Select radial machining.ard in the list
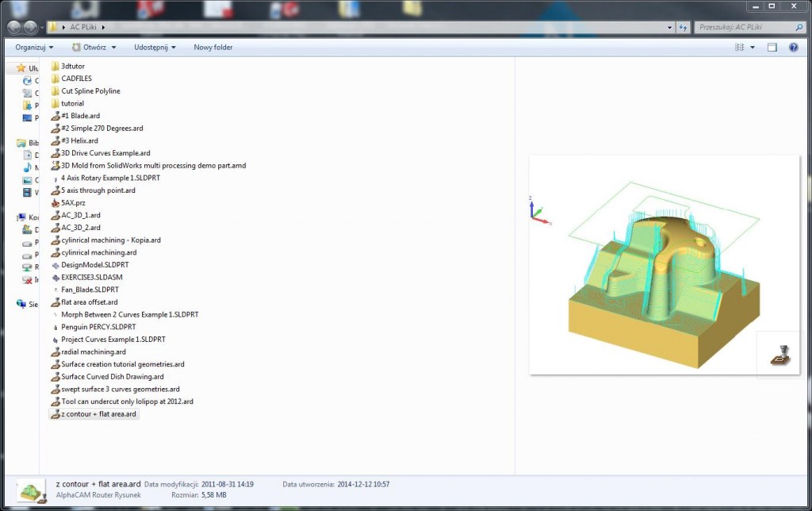This screenshot has height=511, width=812. [93, 352]
